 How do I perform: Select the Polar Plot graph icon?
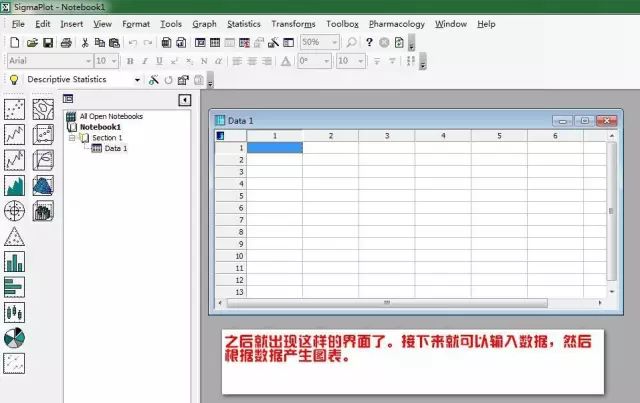14,211
